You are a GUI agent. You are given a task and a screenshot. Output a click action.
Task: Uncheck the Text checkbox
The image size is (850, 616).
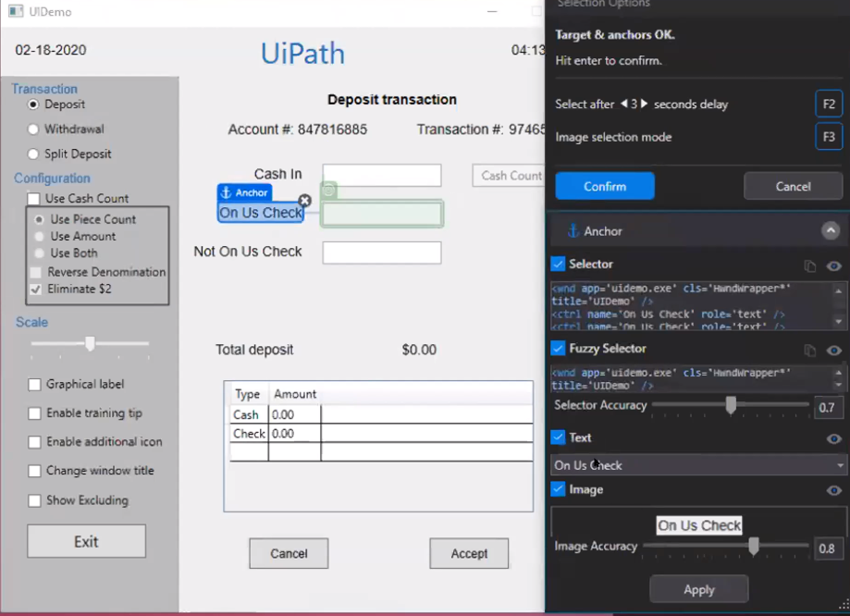pos(558,437)
